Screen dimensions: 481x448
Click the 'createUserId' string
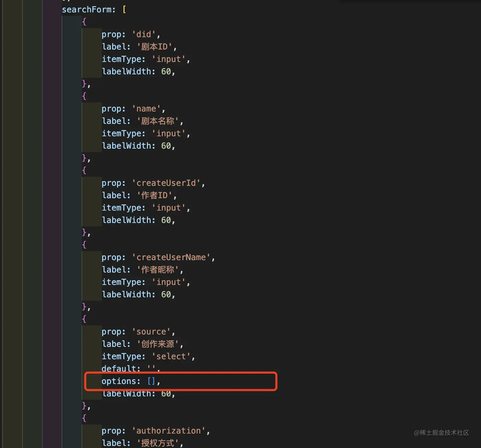pyautogui.click(x=166, y=183)
